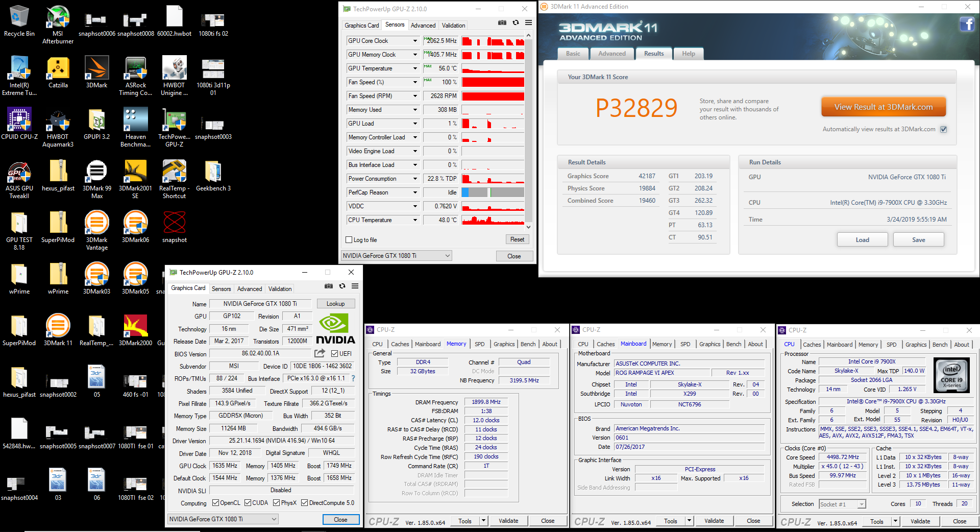The height and width of the screenshot is (532, 980).
Task: Expand GPU Core Clock sensor dropdown
Action: tap(415, 41)
